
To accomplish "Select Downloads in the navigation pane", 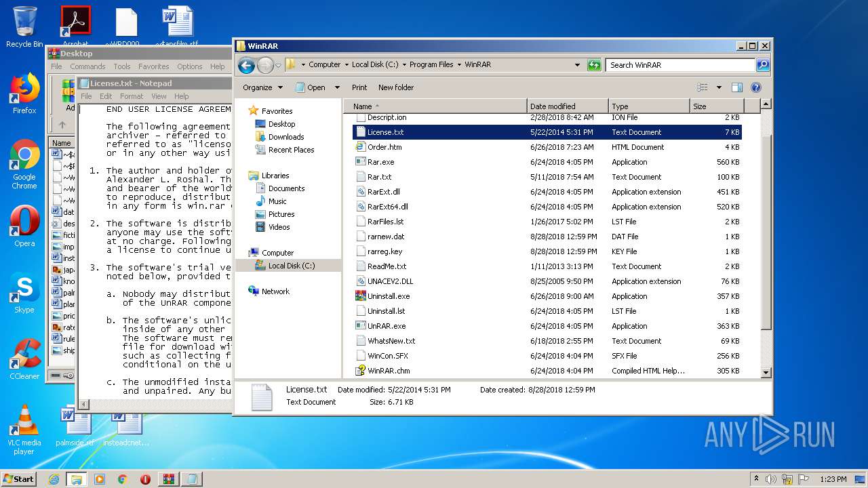I will click(x=285, y=137).
